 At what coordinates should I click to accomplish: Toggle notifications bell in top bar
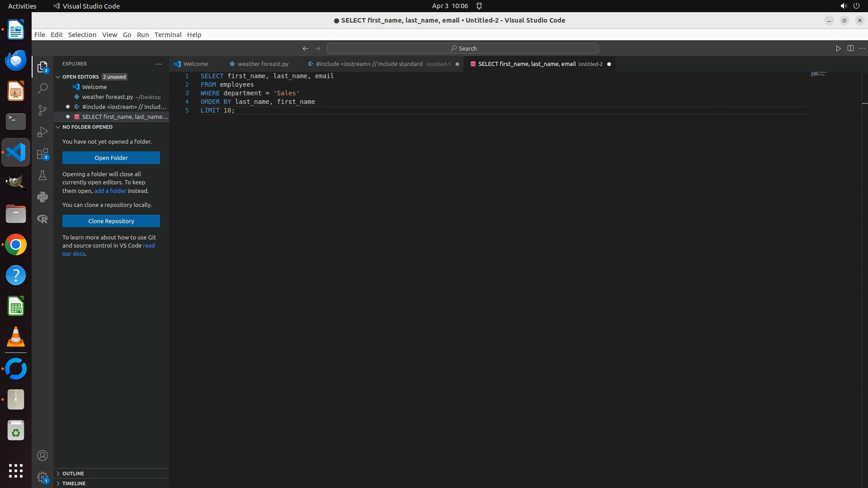click(479, 6)
